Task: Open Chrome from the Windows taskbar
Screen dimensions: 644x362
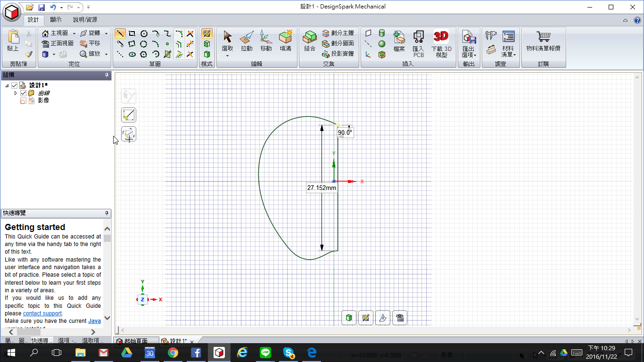Action: 173,353
